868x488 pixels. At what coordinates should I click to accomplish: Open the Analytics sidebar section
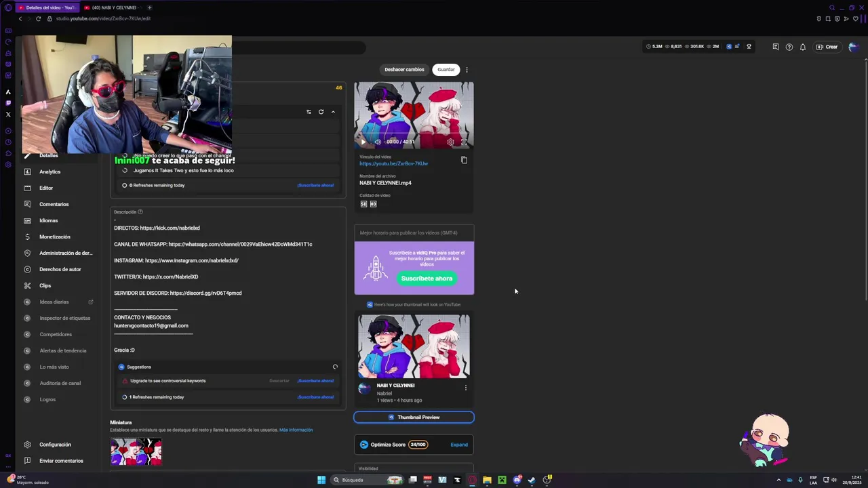pos(50,171)
